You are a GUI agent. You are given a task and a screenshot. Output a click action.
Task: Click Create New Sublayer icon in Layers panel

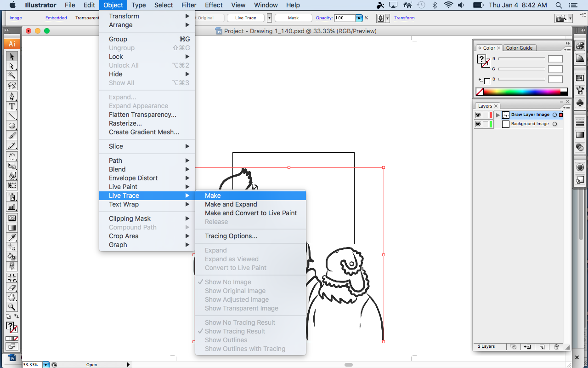pyautogui.click(x=528, y=347)
